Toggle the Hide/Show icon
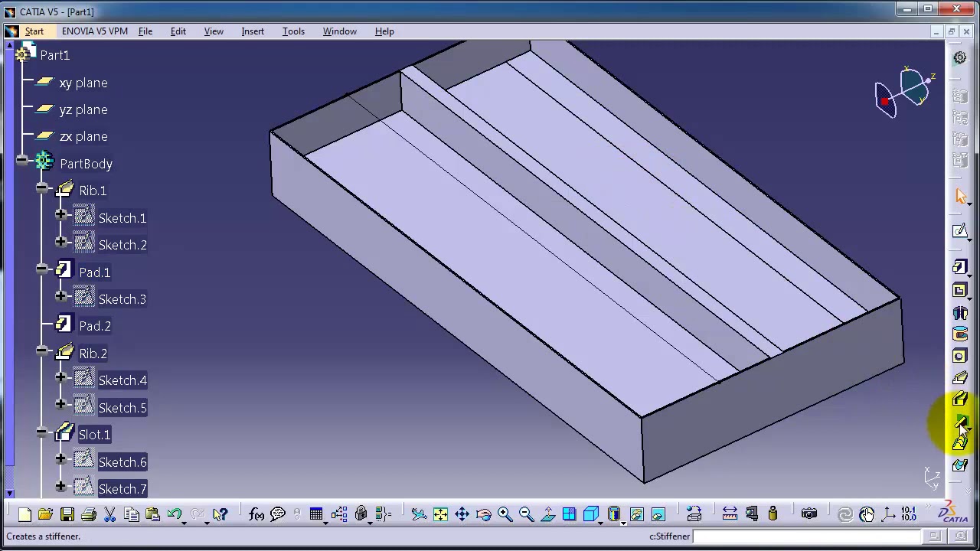Screen dimensions: 980x551 [x=636, y=514]
